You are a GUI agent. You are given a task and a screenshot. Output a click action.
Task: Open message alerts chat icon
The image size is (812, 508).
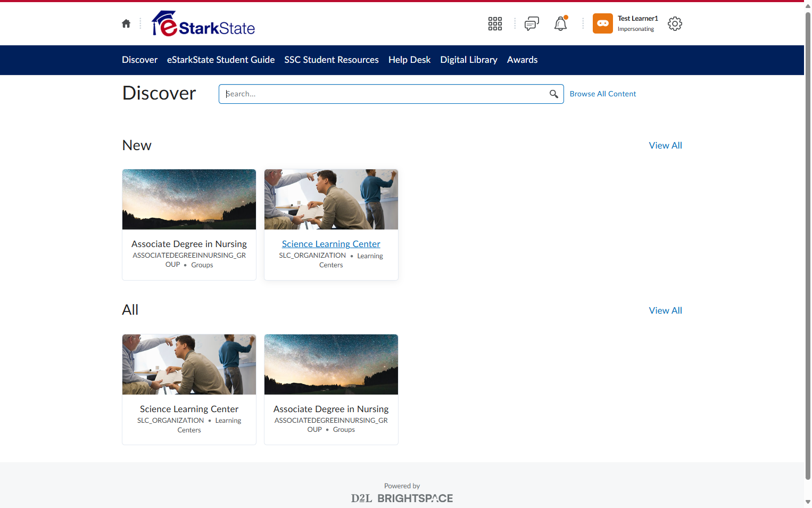click(532, 23)
